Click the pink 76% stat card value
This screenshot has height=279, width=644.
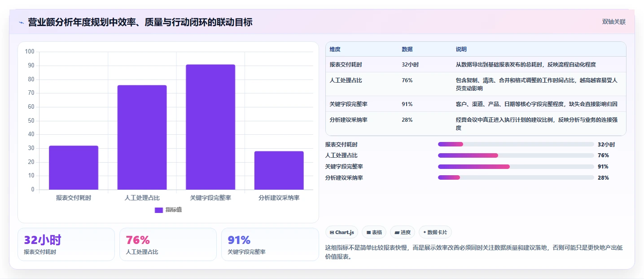coord(138,240)
